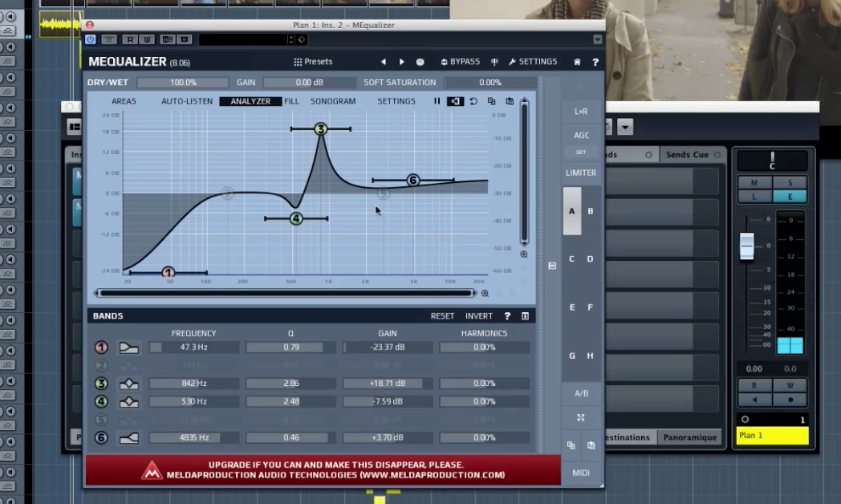Image resolution: width=841 pixels, height=504 pixels.
Task: Select the L+R channel mode button
Action: pos(581,112)
